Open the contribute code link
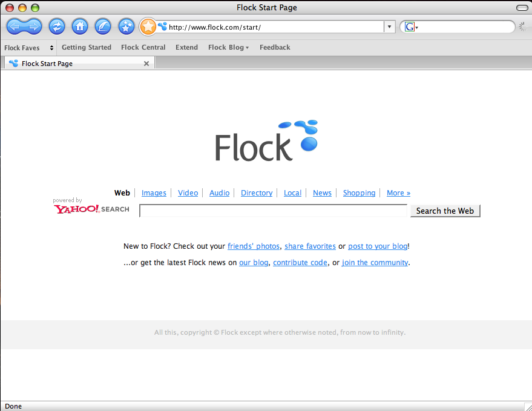 tap(300, 262)
